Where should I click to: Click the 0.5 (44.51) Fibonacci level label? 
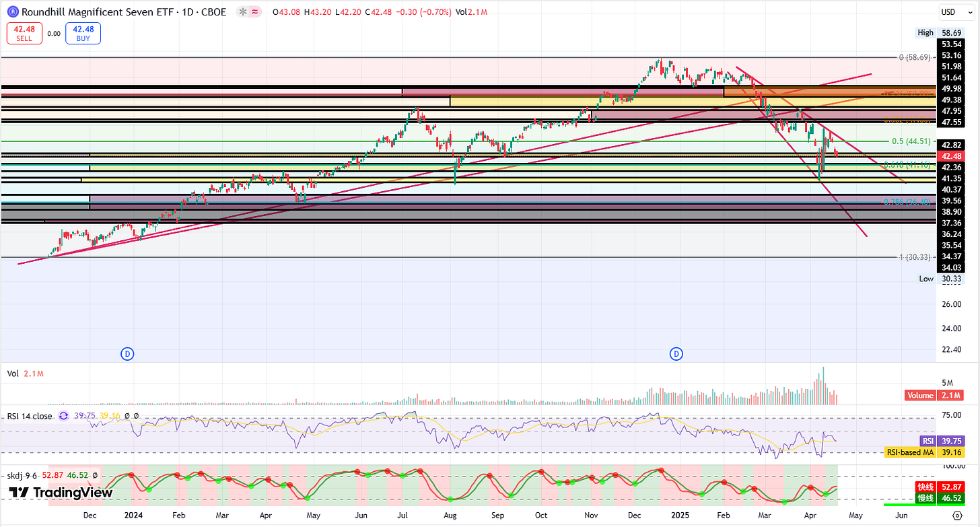point(911,141)
